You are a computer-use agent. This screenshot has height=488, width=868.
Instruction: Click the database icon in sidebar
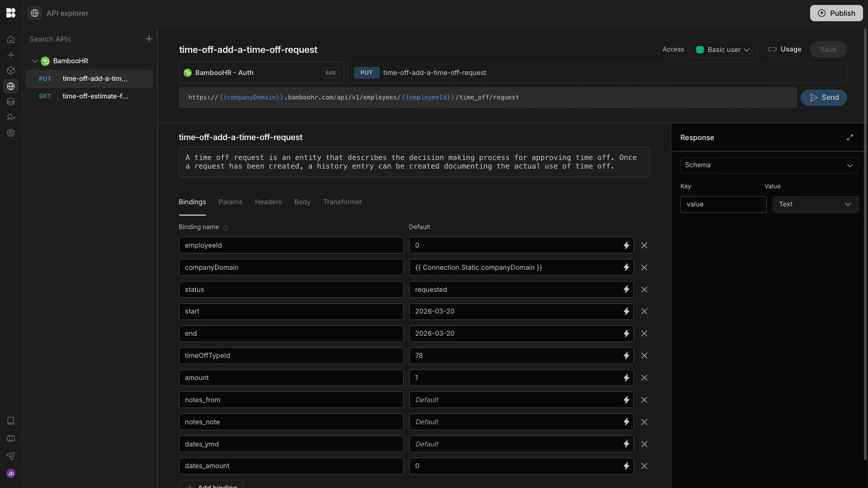pos(11,102)
